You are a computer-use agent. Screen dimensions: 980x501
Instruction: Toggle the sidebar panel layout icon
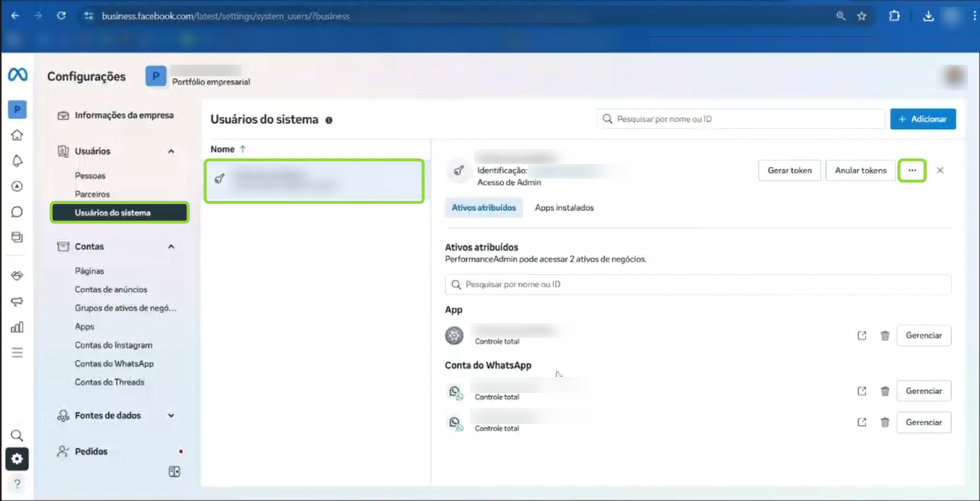(174, 472)
